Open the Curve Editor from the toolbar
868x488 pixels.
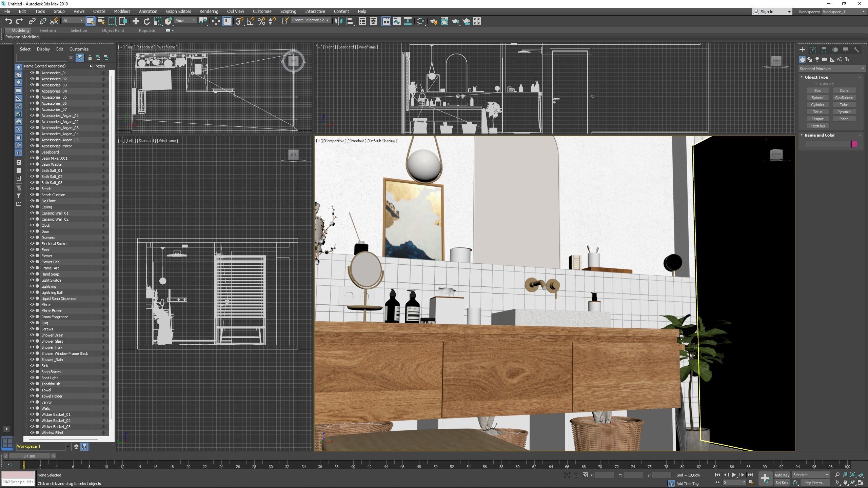click(397, 21)
